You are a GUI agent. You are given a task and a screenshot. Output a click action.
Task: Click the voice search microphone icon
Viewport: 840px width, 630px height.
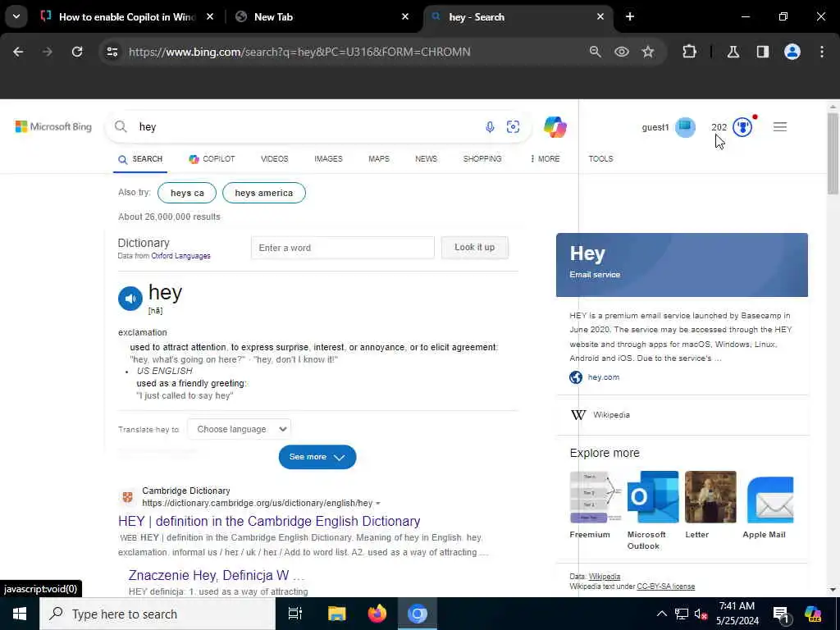[x=490, y=127]
